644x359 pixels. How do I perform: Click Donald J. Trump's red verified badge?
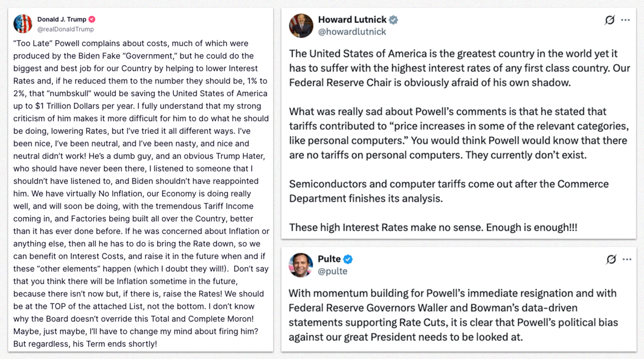click(x=92, y=19)
